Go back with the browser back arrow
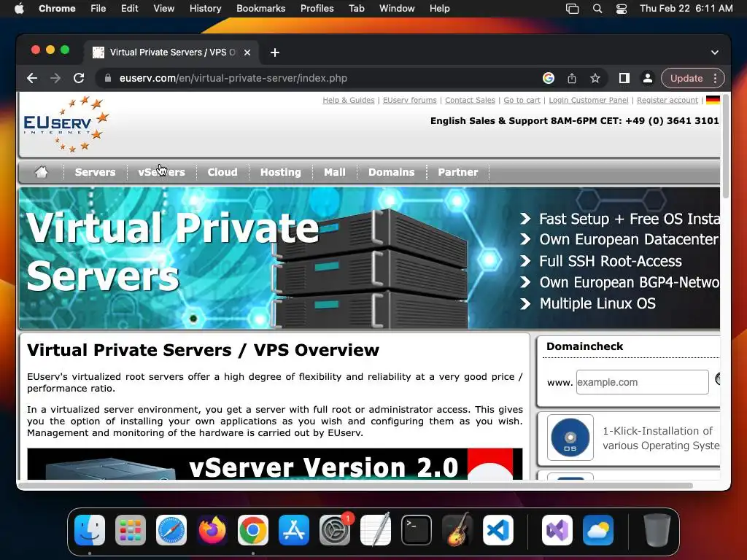The image size is (747, 560). 32,78
